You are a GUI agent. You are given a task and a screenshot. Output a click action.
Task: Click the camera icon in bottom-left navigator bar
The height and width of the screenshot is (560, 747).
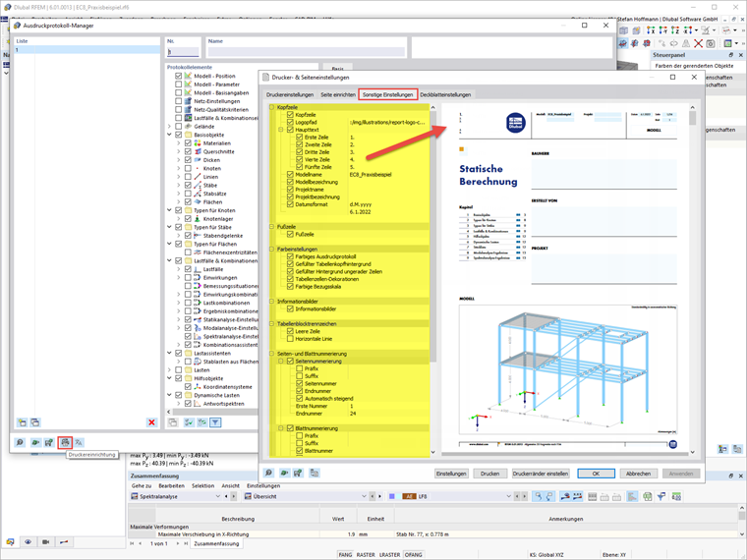click(46, 542)
